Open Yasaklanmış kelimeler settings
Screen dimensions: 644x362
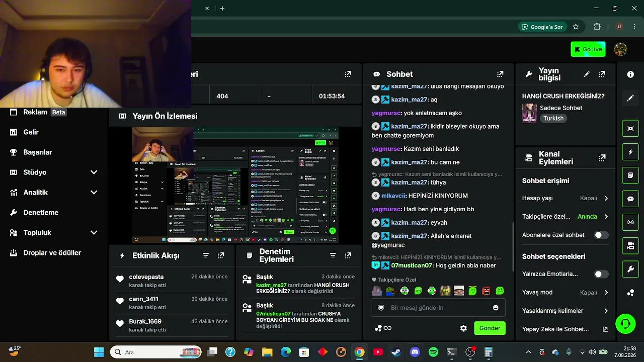tap(565, 311)
